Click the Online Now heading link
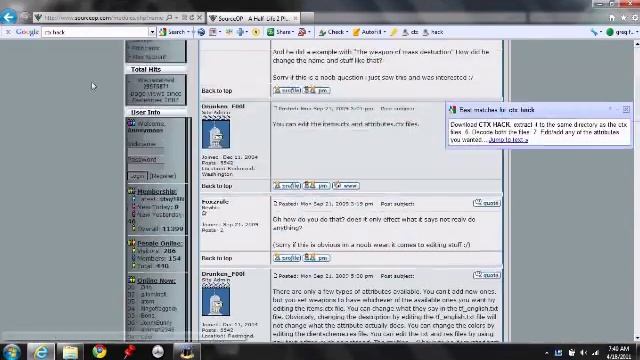Image resolution: width=640 pixels, height=360 pixels. point(156,280)
